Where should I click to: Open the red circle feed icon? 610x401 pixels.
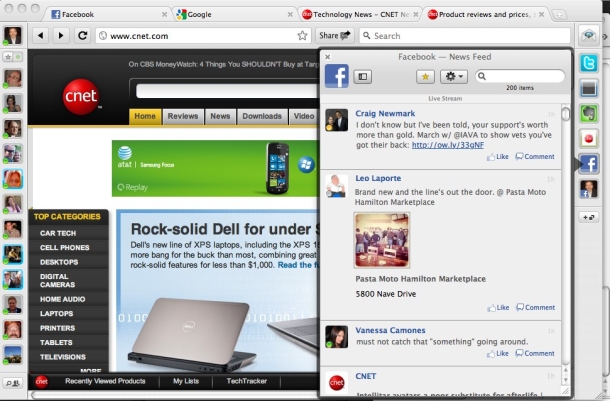pyautogui.click(x=589, y=138)
